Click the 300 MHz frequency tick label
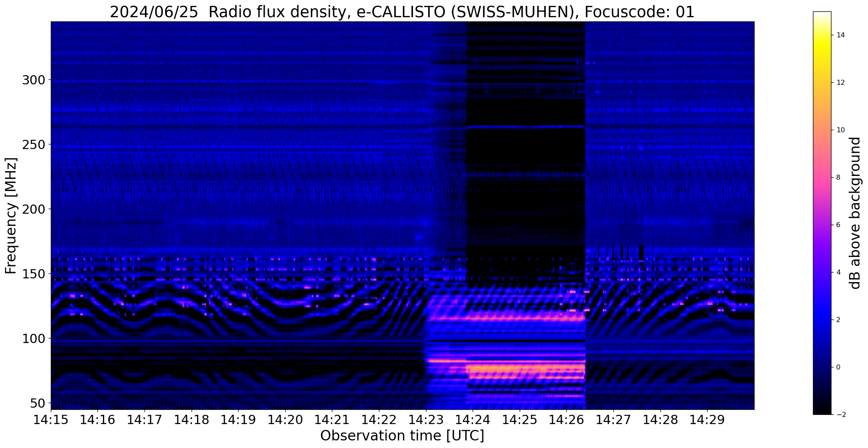Screen dimensions: 868x448 pos(34,80)
